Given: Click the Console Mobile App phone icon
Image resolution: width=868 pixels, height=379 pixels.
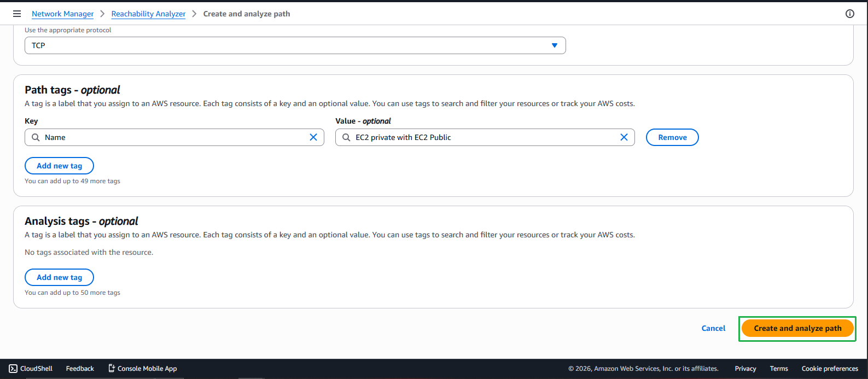Looking at the screenshot, I should click(112, 369).
